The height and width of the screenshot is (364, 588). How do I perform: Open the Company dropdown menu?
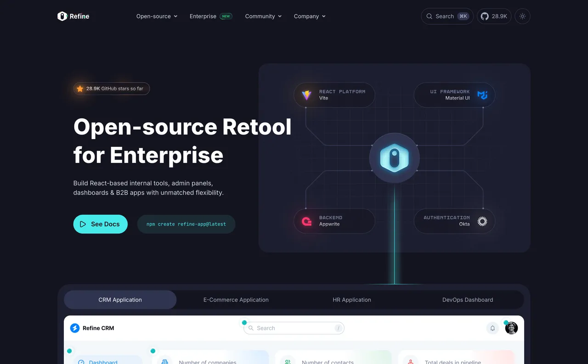pyautogui.click(x=309, y=16)
